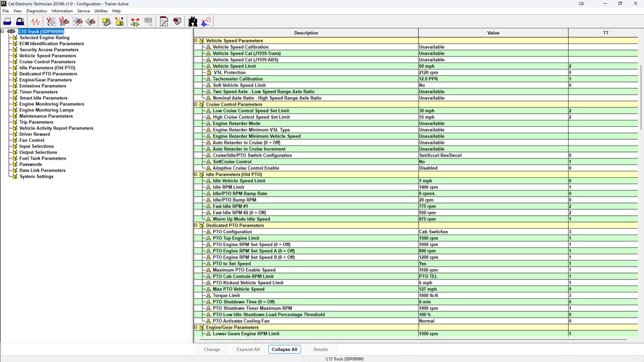This screenshot has height=362, width=644.
Task: Click the icon beside Torque Limit row
Action: click(208, 296)
